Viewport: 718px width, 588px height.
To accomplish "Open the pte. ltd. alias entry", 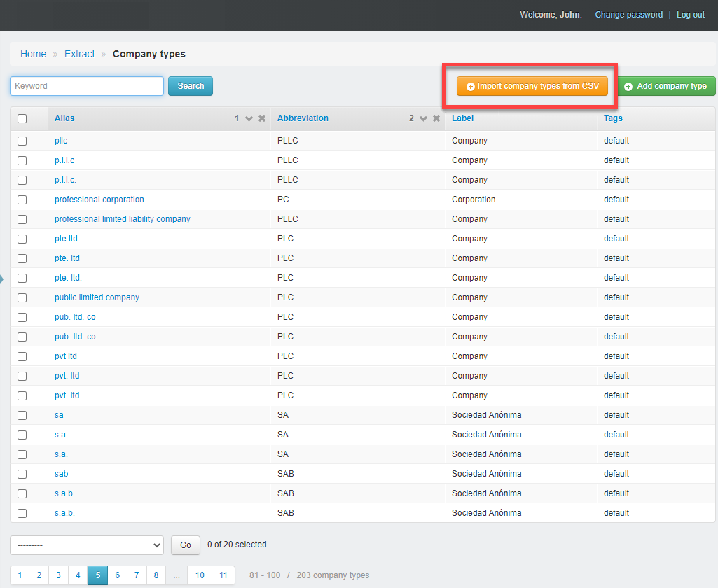I will click(68, 278).
